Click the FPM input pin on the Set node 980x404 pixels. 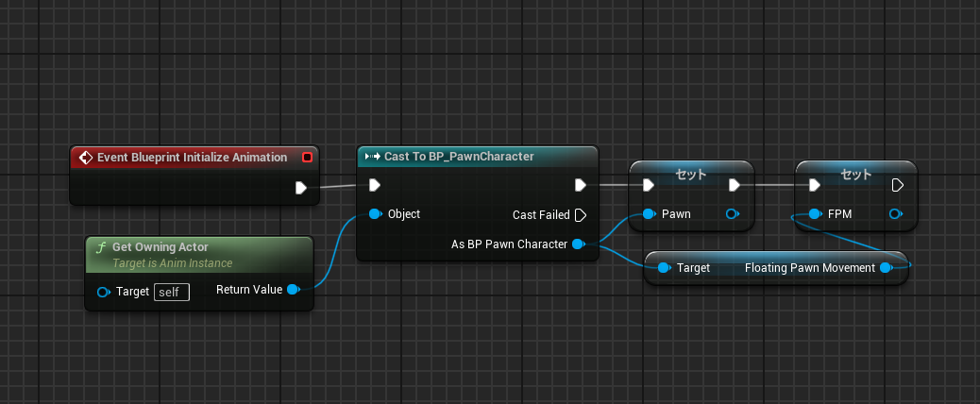815,214
